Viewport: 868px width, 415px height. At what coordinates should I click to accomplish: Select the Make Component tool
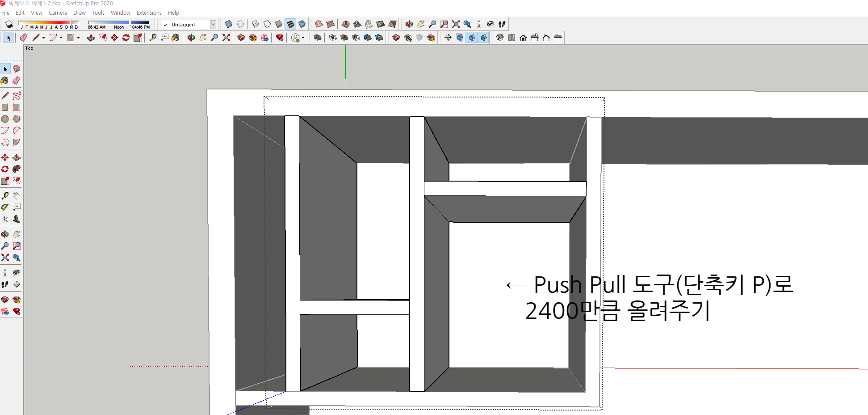[x=17, y=69]
